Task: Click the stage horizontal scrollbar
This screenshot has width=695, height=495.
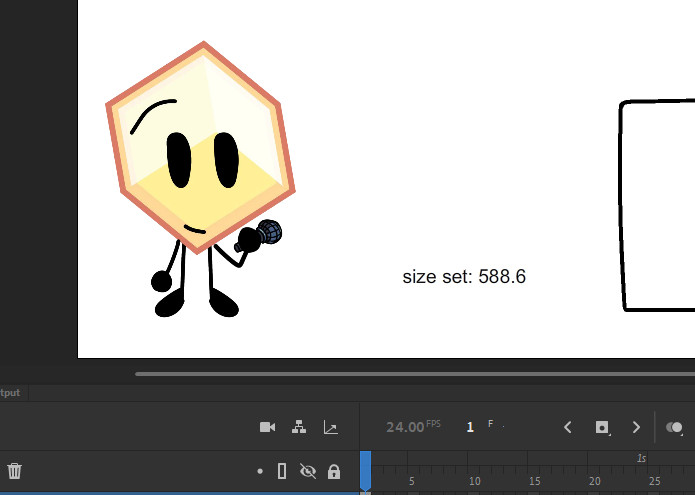Action: (415, 374)
